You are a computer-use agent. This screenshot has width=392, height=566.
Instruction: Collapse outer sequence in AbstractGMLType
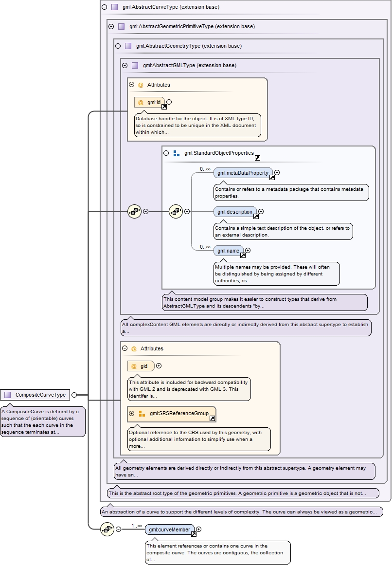[146, 212]
